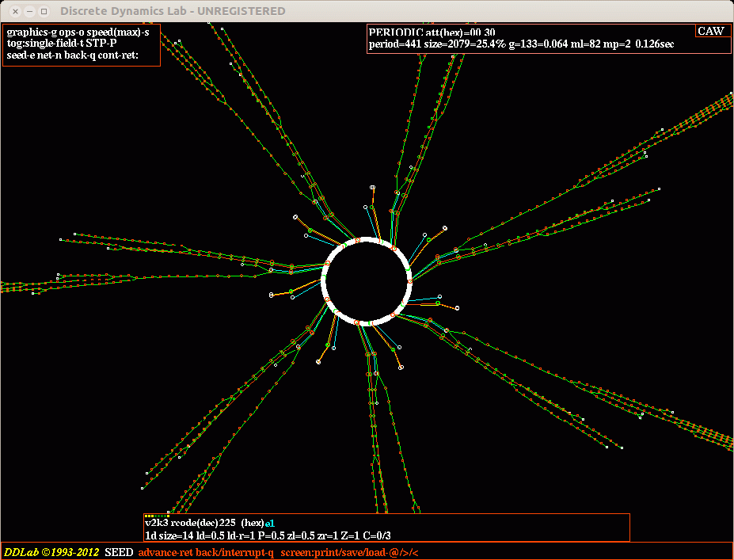The width and height of the screenshot is (734, 560).
Task: Click the 'seed-e' option text
Action: coord(21,55)
